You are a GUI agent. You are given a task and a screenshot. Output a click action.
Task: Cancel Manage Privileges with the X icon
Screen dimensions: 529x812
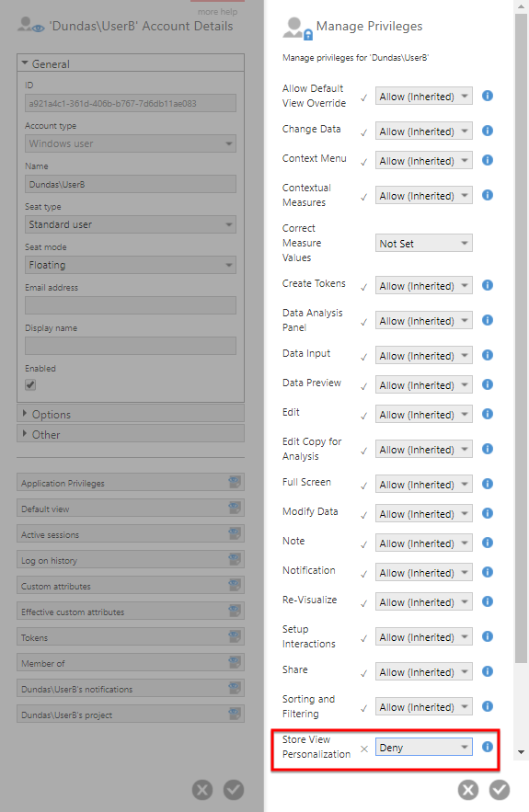(468, 790)
